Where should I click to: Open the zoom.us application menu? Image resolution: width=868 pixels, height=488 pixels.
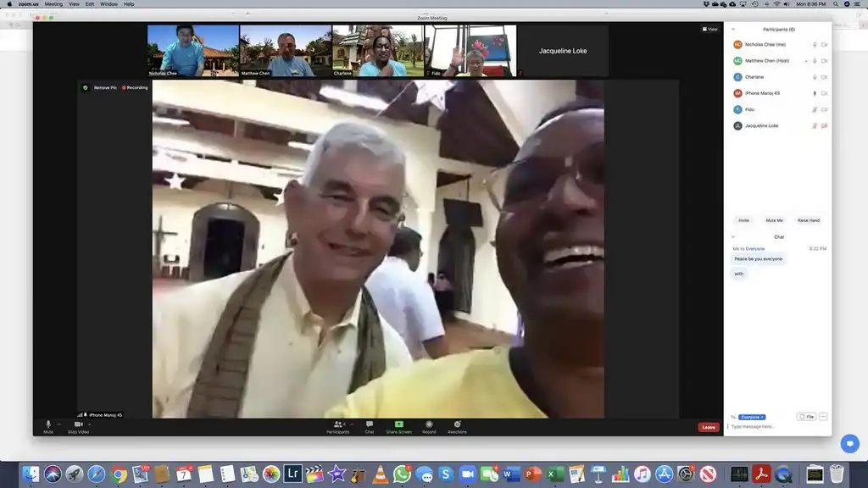point(28,4)
